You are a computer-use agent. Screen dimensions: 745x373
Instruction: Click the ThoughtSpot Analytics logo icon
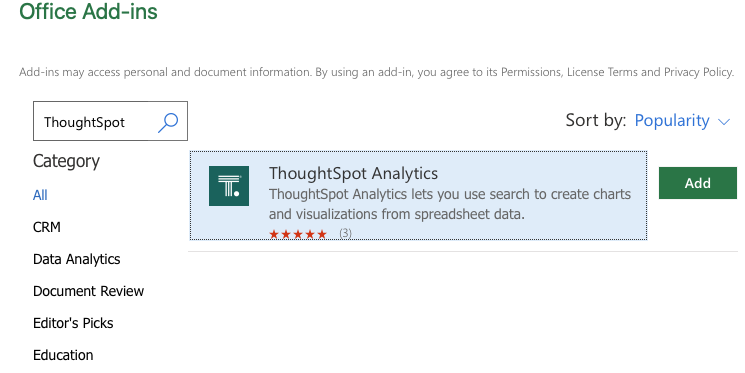[x=229, y=186]
